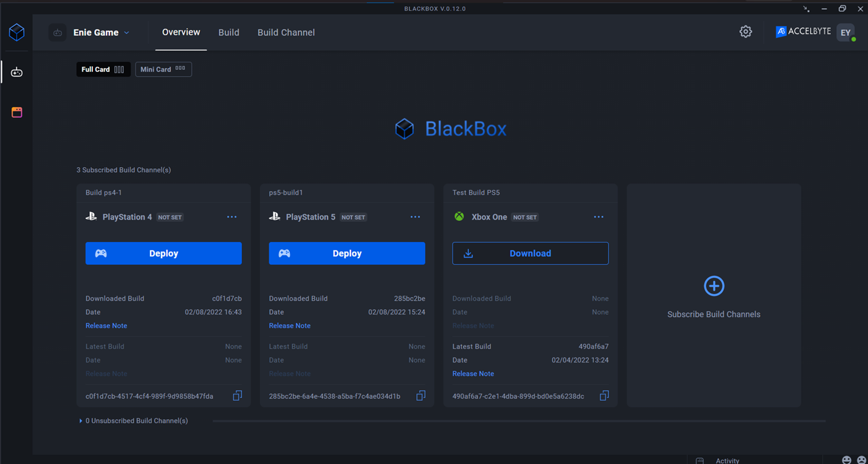
Task: Click the date 02/04/2022 13:24
Action: (x=580, y=360)
